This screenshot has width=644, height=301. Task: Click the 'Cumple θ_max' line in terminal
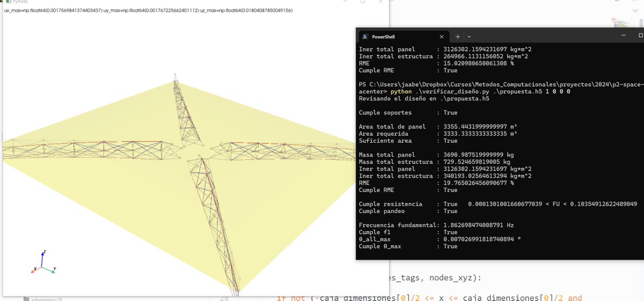click(408, 246)
